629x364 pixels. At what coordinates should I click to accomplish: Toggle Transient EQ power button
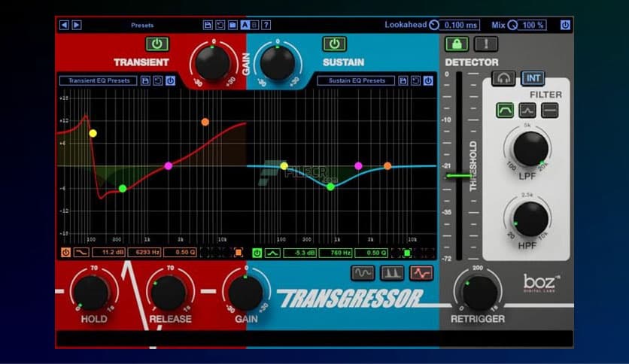(171, 80)
